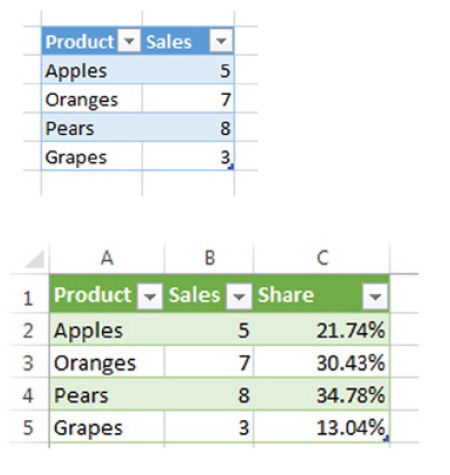450x475 pixels.
Task: Select Pears sales value 8 in blue table
Action: pos(188,128)
